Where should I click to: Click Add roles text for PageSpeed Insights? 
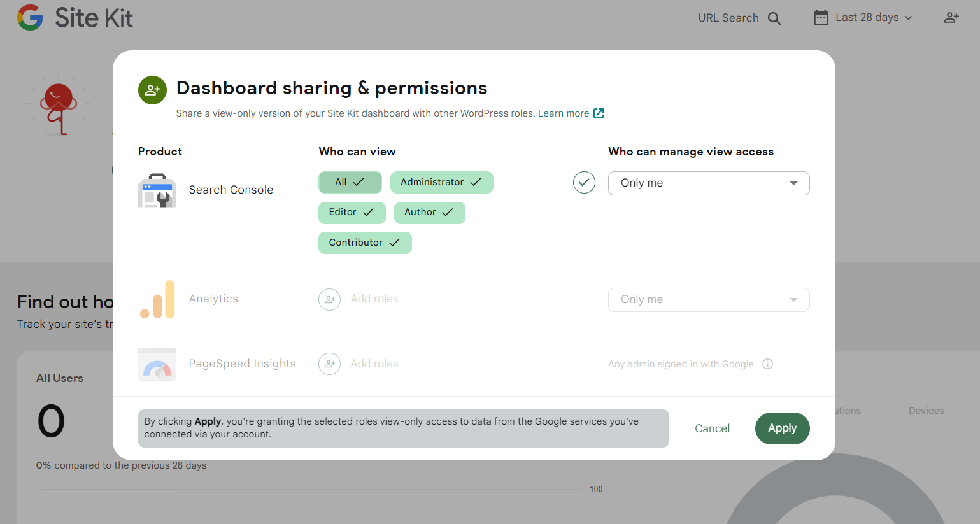(374, 364)
